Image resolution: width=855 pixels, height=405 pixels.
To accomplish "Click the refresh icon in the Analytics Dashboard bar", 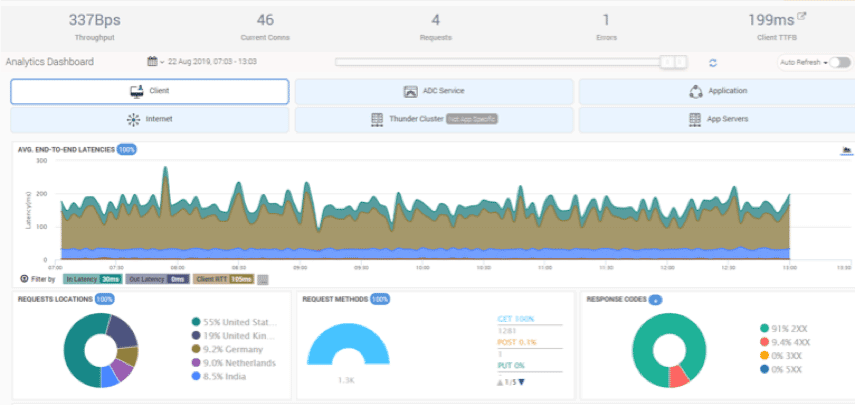I will click(713, 63).
